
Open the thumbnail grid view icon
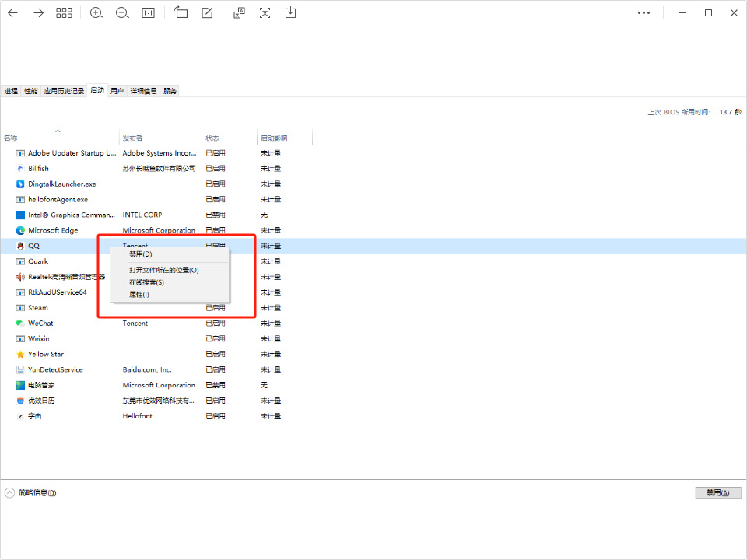coord(64,13)
